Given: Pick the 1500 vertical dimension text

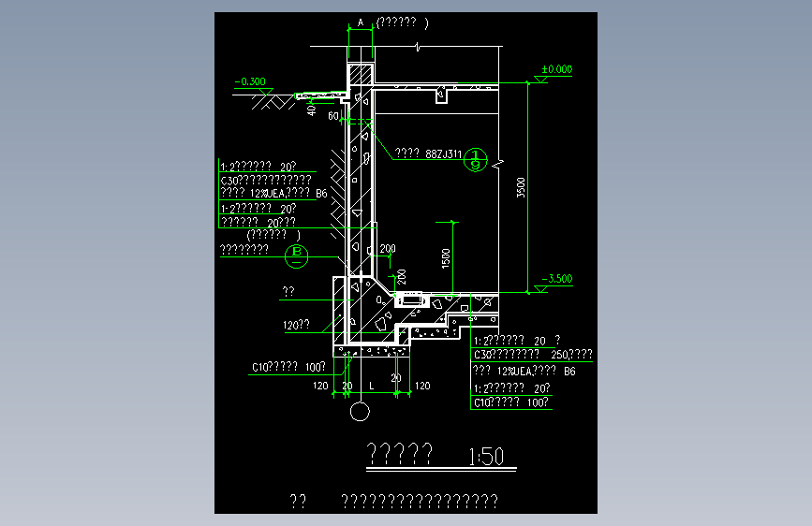Looking at the screenshot, I should point(446,258).
